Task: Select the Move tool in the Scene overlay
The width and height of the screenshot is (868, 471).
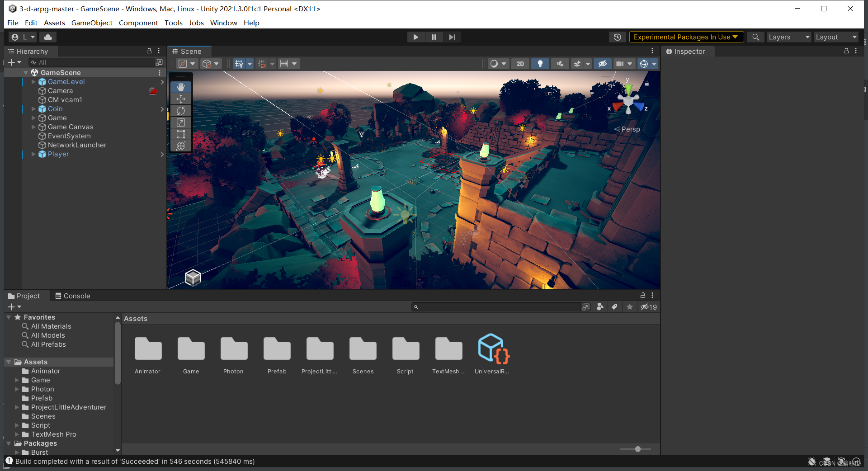Action: (x=181, y=99)
